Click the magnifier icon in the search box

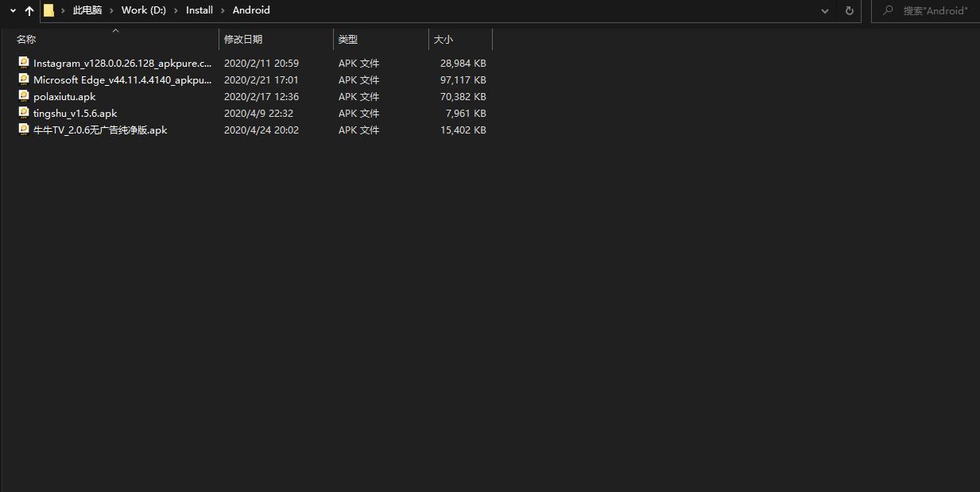pos(889,10)
